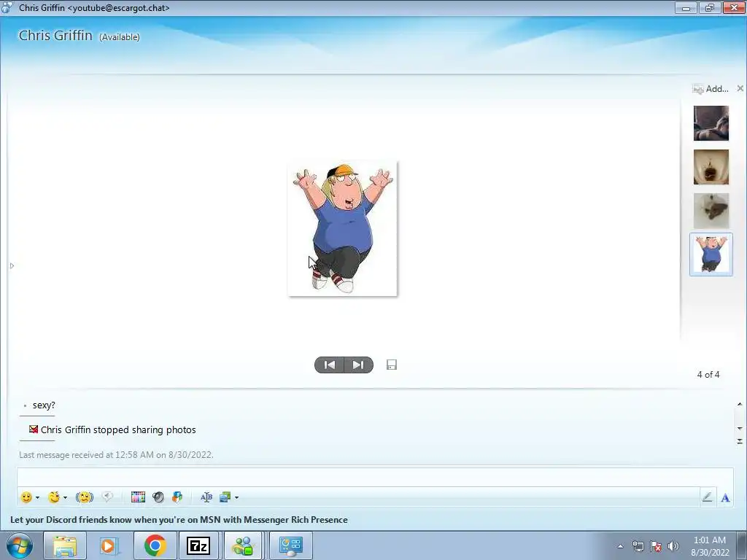Open the Messenger Rich Presence Discord link
This screenshot has height=560, width=747.
(x=179, y=519)
